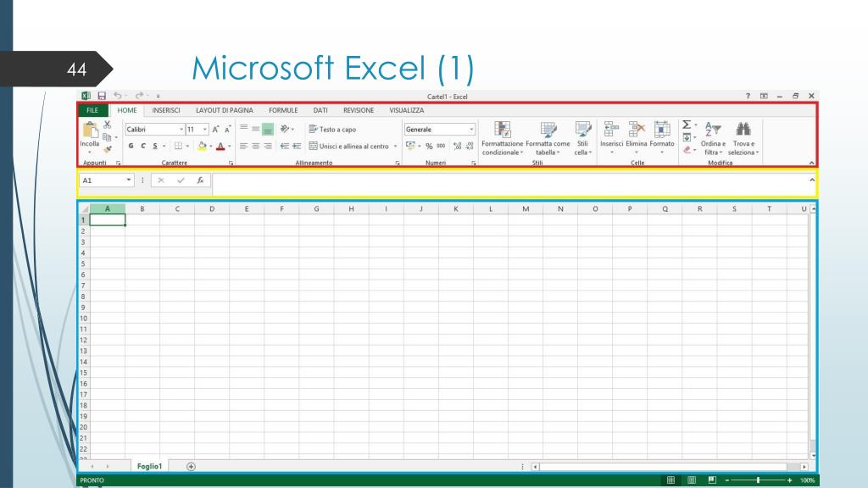This screenshot has width=868, height=488.
Task: Click the Inserisci cells button
Action: 612,138
